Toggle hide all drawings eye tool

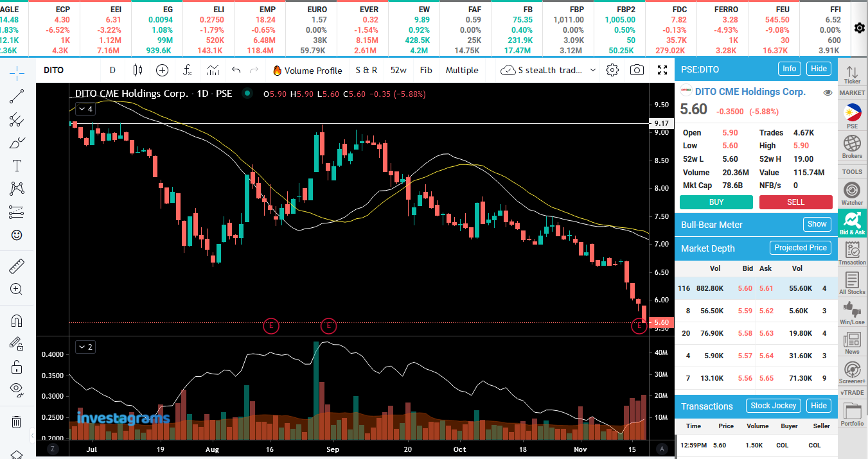pos(17,389)
